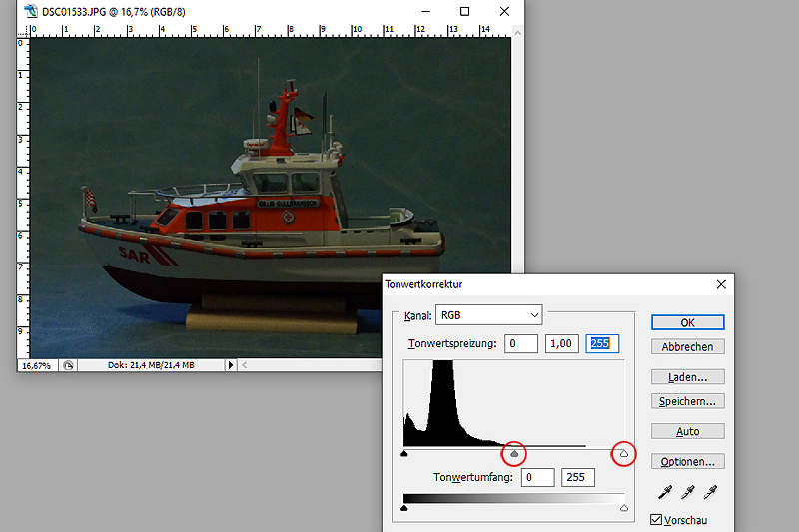Image resolution: width=799 pixels, height=532 pixels.
Task: Minimize the DSC01533.JPG document window
Action: coord(426,11)
